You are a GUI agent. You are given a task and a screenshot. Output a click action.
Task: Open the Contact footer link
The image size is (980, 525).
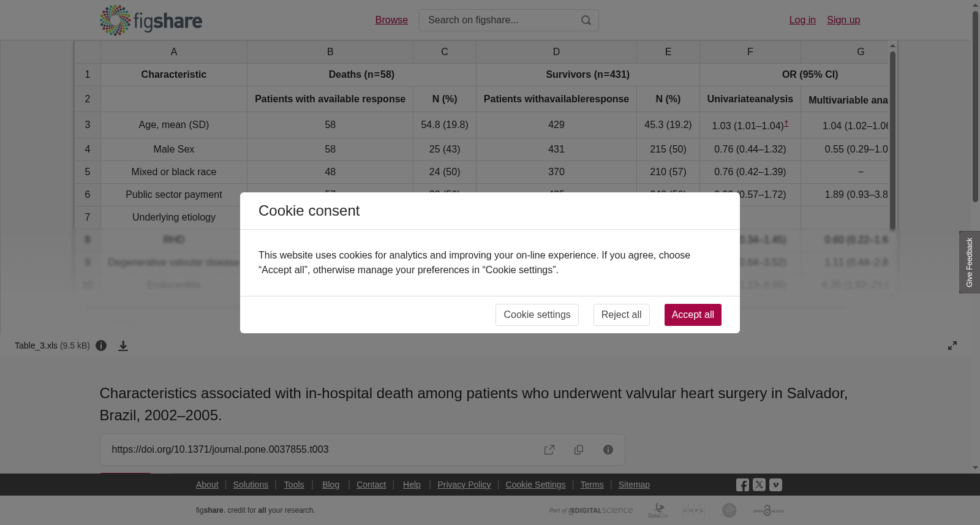pos(371,485)
